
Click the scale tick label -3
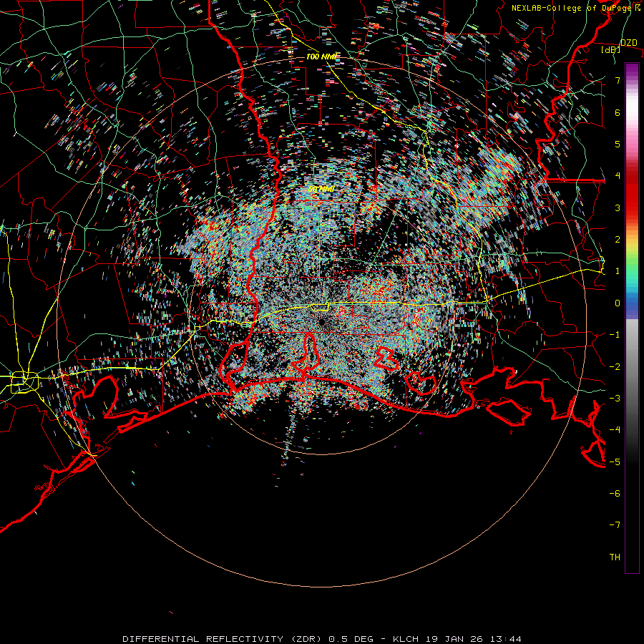pyautogui.click(x=615, y=399)
